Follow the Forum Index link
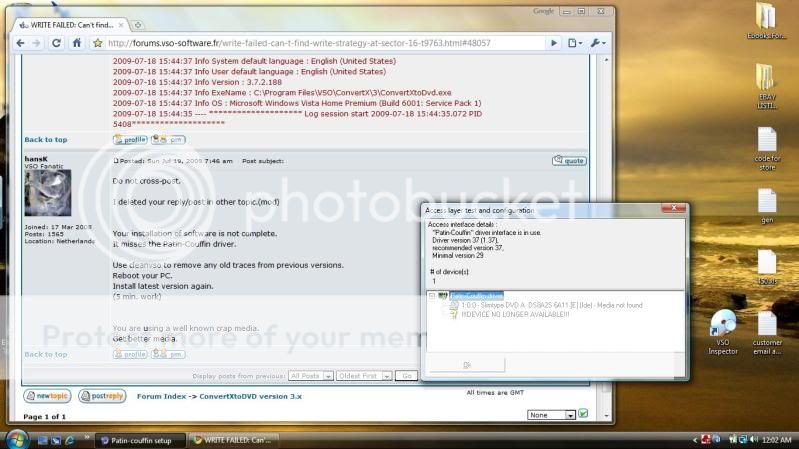Viewport: 799px width, 449px height. pos(163,396)
